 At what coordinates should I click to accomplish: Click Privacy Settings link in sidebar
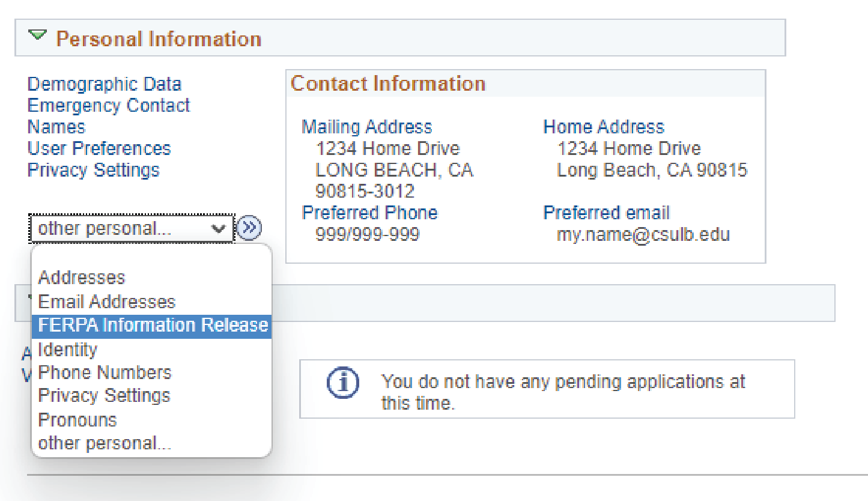point(94,170)
